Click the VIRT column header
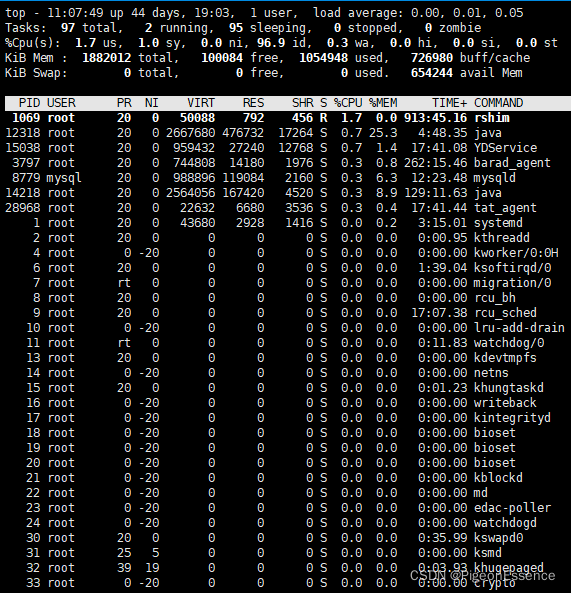 point(201,103)
